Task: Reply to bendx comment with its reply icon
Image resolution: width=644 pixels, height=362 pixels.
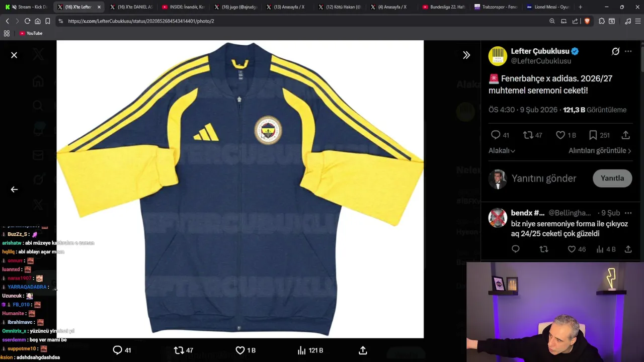Action: tap(515, 249)
